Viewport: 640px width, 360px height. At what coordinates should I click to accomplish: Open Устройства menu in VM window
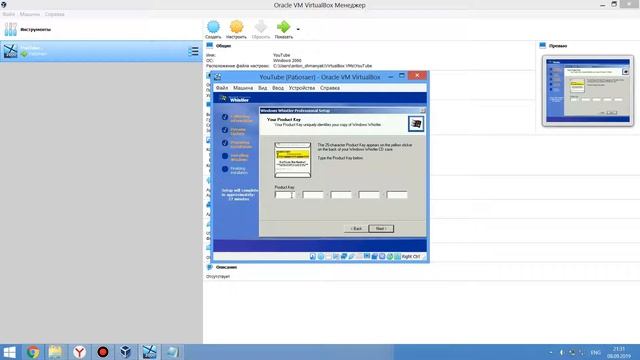click(x=302, y=88)
